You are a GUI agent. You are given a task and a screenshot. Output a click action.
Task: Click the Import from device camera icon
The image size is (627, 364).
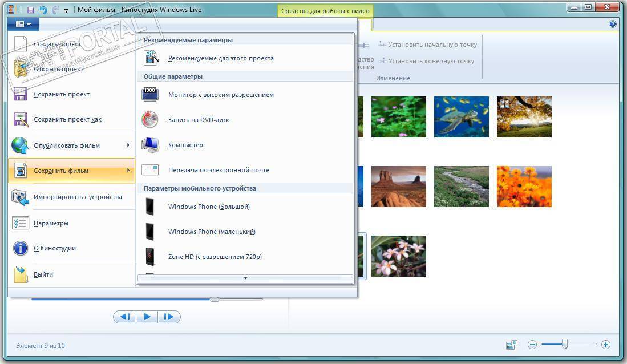pos(20,197)
